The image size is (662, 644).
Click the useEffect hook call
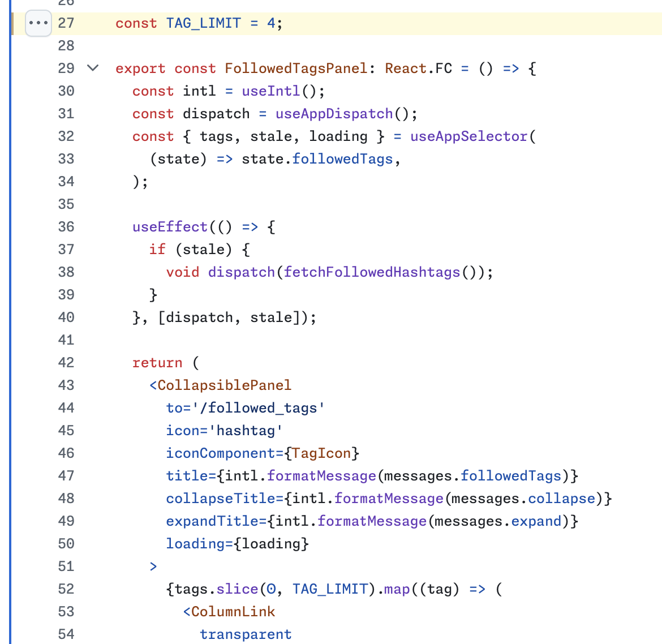[x=170, y=227]
